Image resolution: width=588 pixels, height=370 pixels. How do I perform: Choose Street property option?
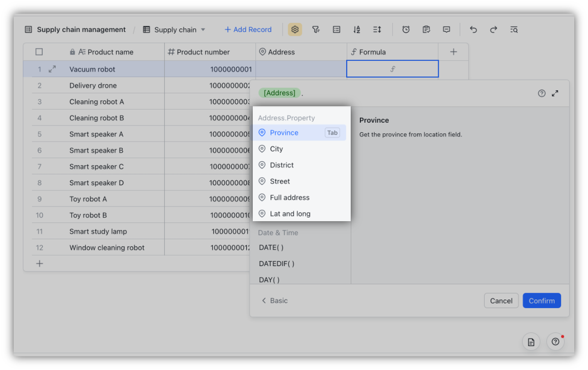click(299, 181)
